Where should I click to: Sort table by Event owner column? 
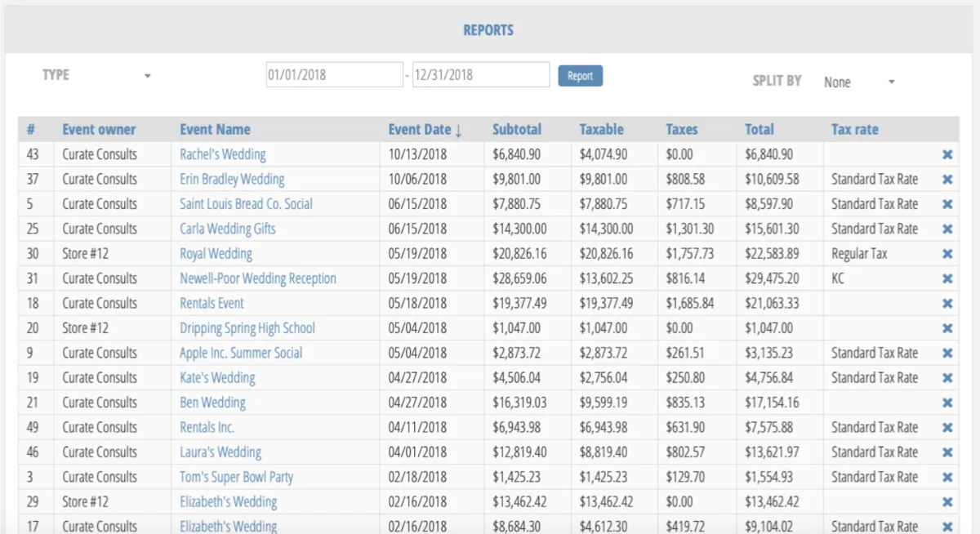(x=99, y=129)
